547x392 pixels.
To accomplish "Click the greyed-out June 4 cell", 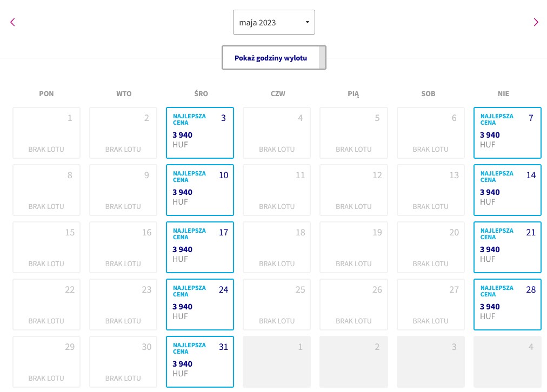I will click(507, 362).
